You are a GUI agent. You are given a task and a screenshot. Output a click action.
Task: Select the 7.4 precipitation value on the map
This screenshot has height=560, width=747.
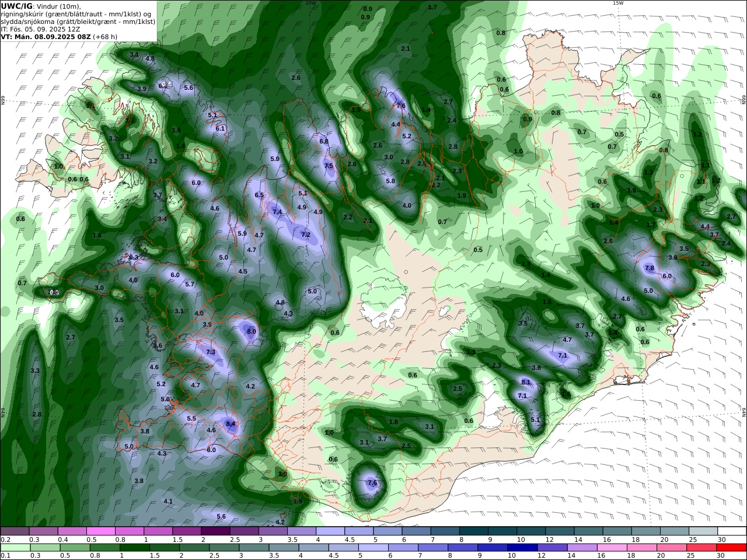[x=277, y=212]
